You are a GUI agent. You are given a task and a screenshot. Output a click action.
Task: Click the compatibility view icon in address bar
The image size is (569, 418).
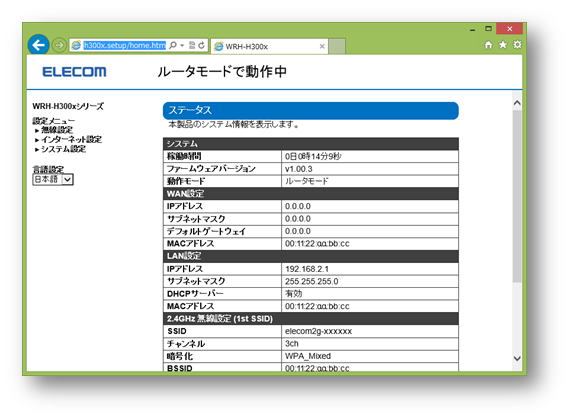coord(192,45)
